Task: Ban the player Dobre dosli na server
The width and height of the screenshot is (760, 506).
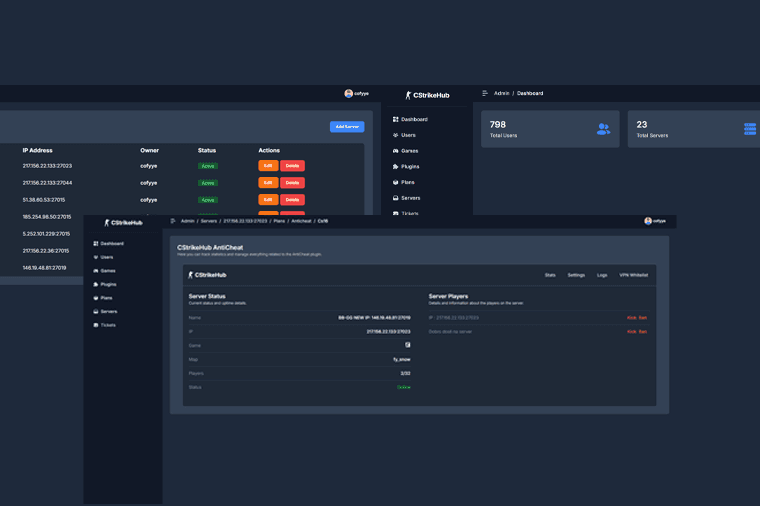Action: coord(643,332)
